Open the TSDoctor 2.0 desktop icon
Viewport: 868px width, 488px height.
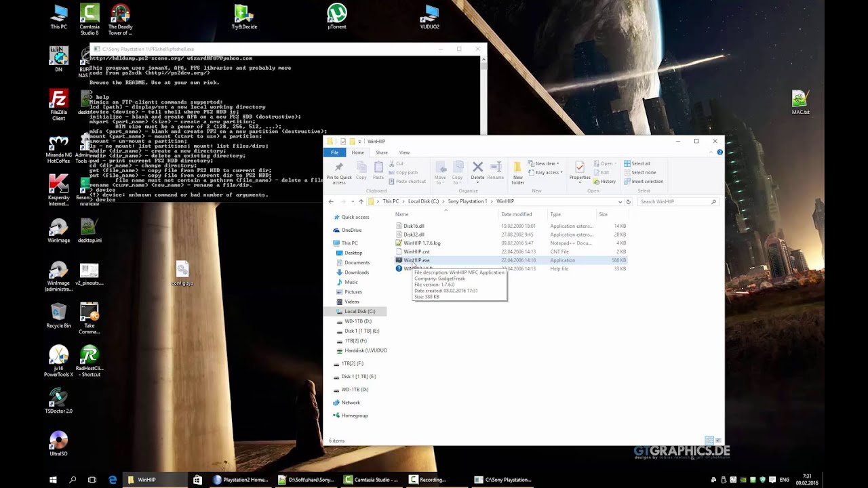click(x=59, y=400)
